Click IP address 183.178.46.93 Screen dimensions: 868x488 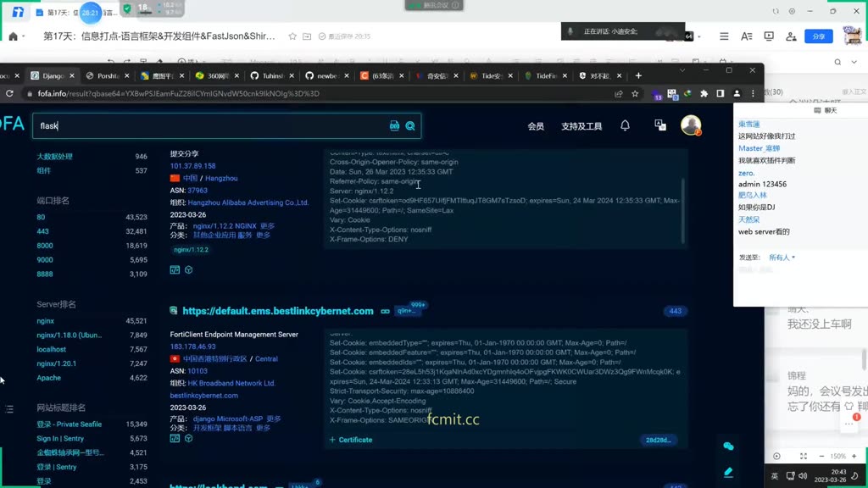click(192, 347)
